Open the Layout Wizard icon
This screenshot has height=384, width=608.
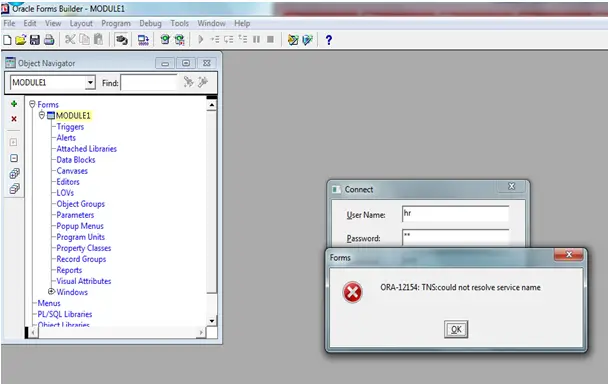pos(307,40)
